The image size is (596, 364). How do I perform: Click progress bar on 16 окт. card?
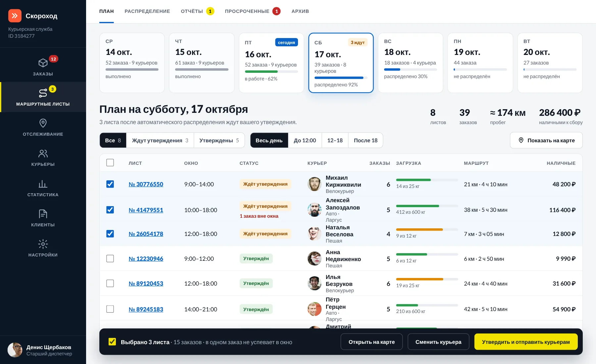272,71
